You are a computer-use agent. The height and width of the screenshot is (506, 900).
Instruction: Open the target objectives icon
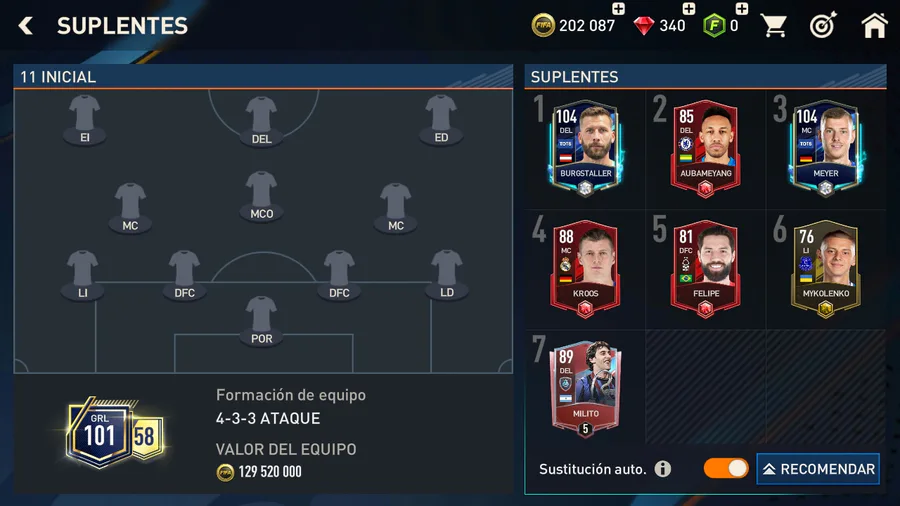point(823,25)
